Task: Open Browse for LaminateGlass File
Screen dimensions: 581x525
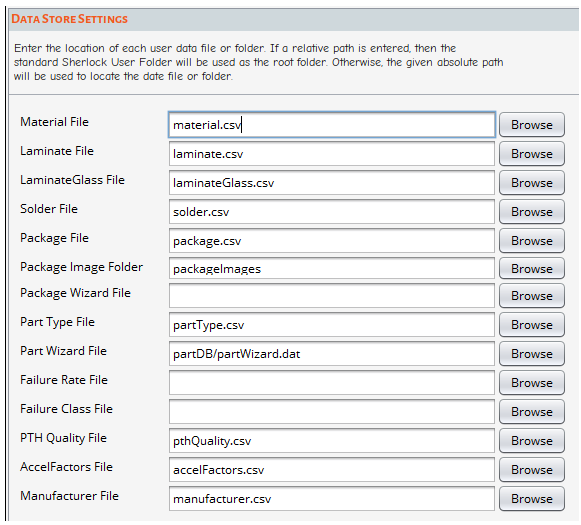Action: (532, 183)
